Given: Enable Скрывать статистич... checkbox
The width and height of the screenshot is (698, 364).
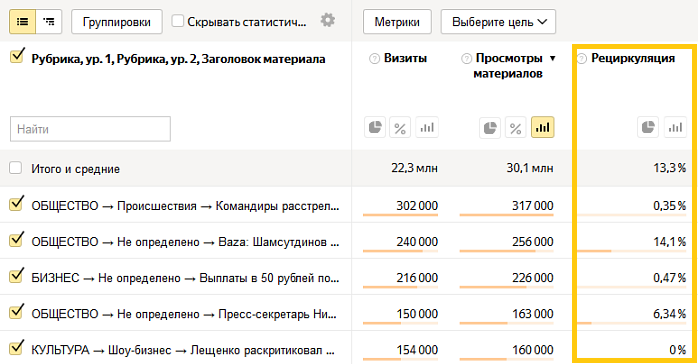Looking at the screenshot, I should coord(178,21).
